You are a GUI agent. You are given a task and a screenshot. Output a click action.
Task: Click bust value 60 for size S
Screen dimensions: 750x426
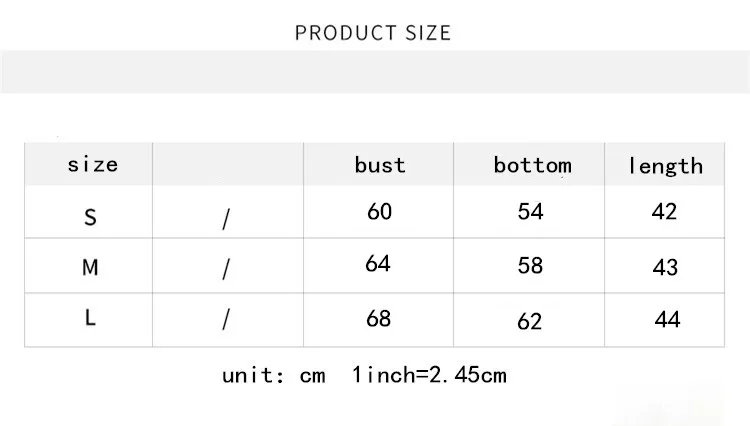(379, 211)
